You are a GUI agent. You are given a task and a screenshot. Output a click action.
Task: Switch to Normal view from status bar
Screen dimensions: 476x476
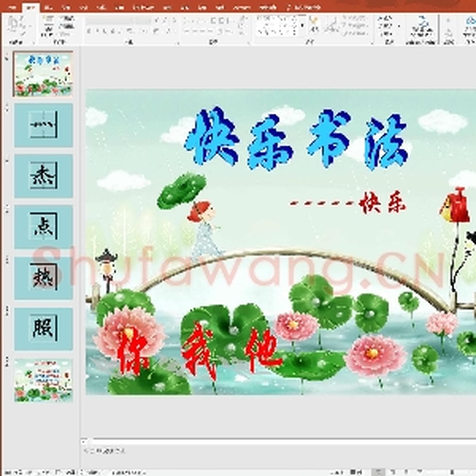coord(379,472)
